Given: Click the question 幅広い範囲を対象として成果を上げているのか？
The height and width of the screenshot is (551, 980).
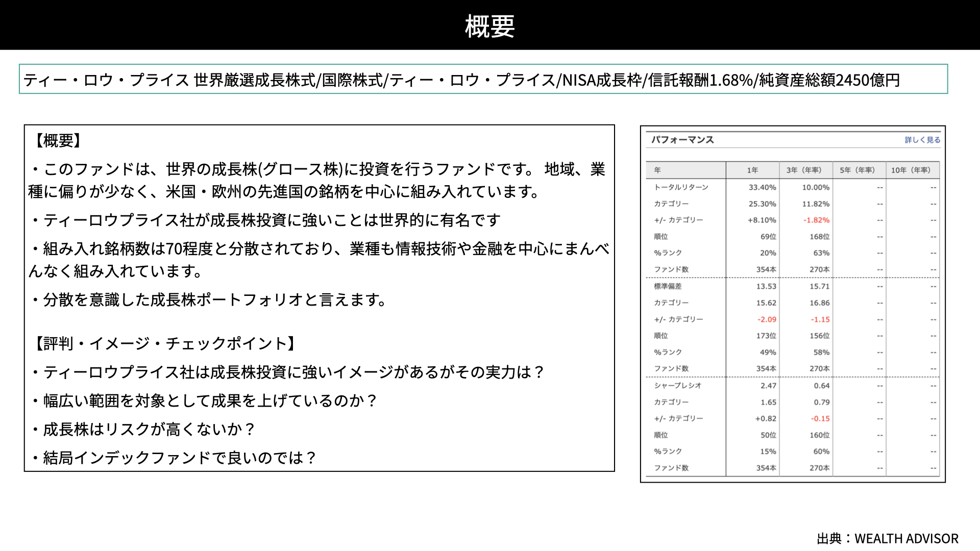Looking at the screenshot, I should coord(204,400).
